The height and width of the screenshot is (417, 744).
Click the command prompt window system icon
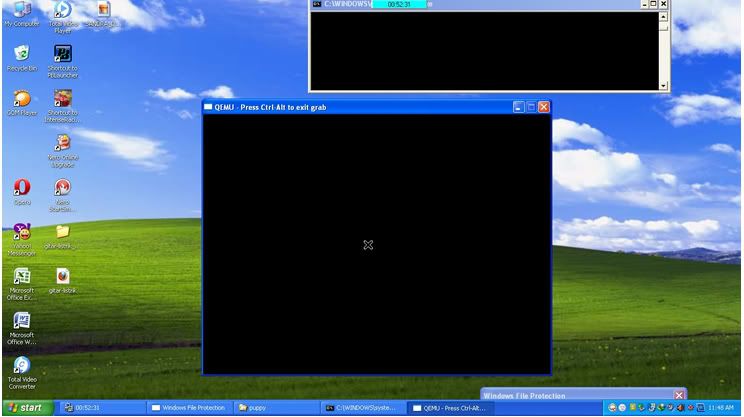[316, 4]
